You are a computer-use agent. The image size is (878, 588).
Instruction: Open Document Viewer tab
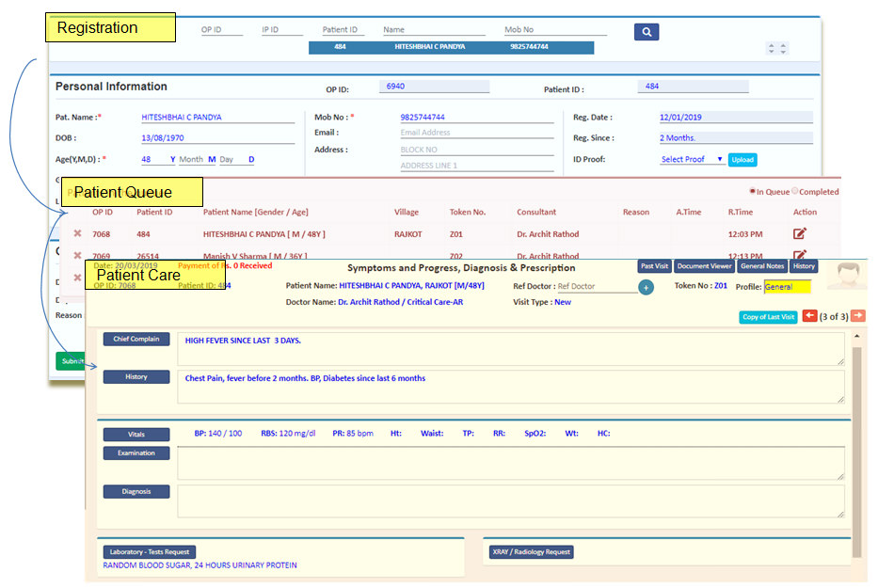coord(704,266)
